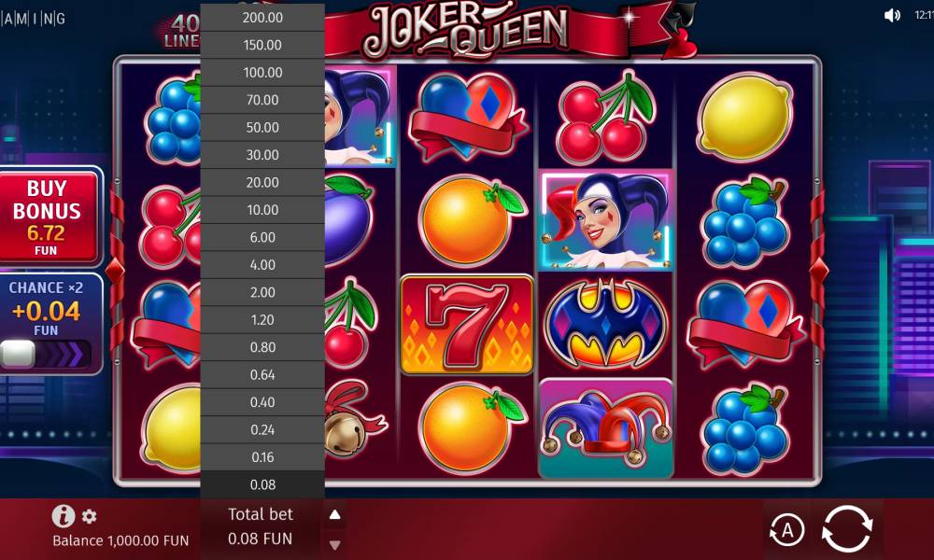Open the autoplay icon

coord(786,529)
